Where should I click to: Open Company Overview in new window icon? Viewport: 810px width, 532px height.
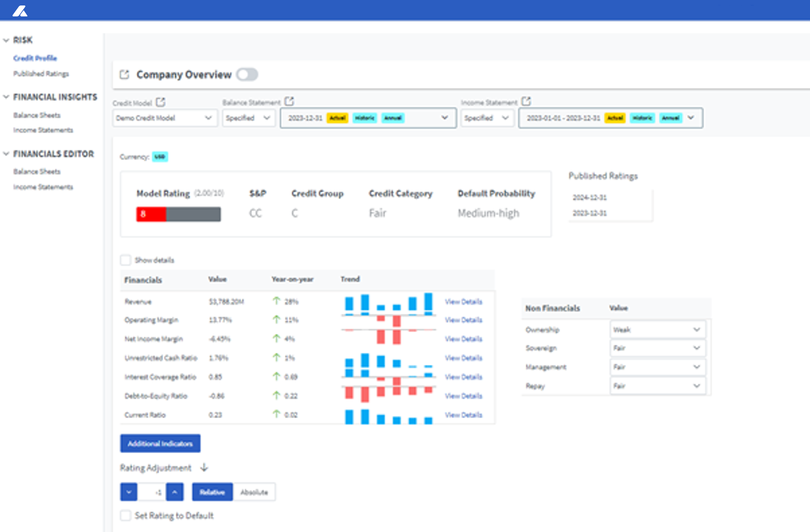(x=124, y=74)
